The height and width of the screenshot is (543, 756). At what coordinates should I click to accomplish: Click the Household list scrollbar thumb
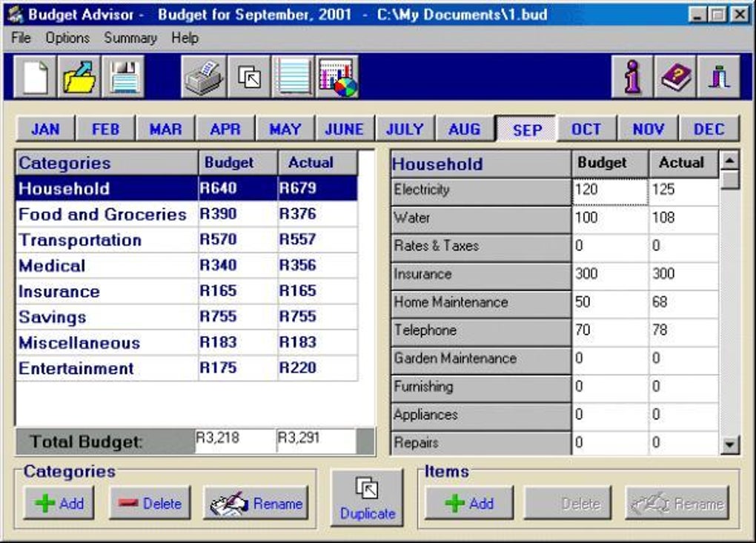731,180
